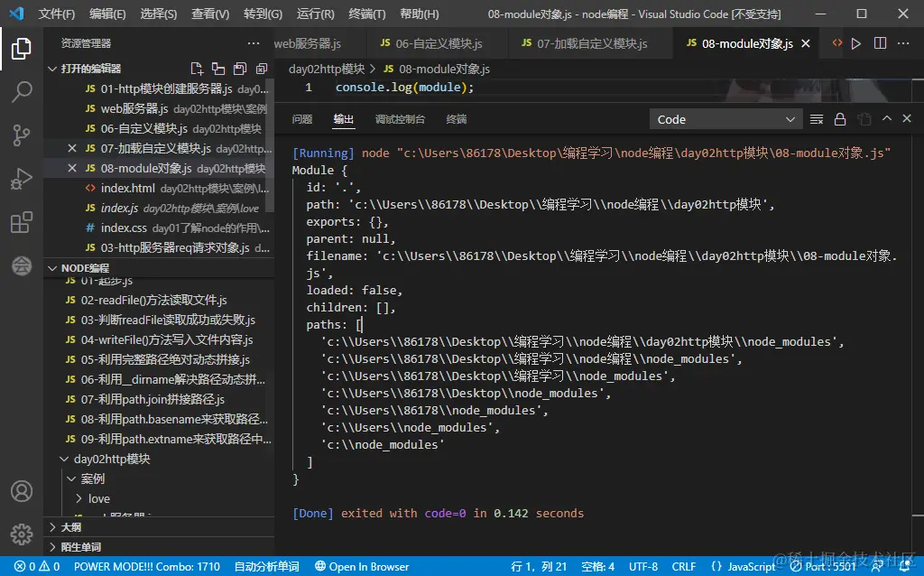Open the Search view in activity bar

click(21, 91)
